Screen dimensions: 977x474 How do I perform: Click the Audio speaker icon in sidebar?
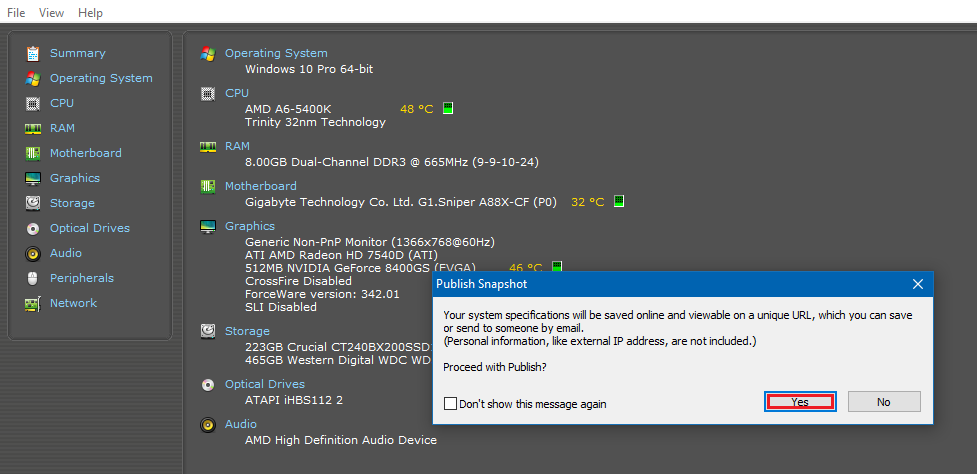[x=33, y=254]
